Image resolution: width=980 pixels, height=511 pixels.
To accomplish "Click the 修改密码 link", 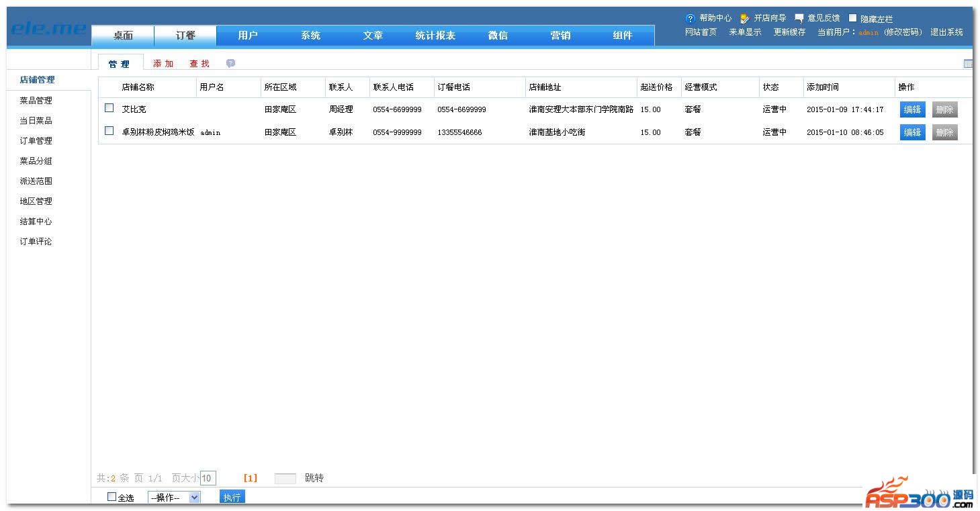I will (x=903, y=32).
